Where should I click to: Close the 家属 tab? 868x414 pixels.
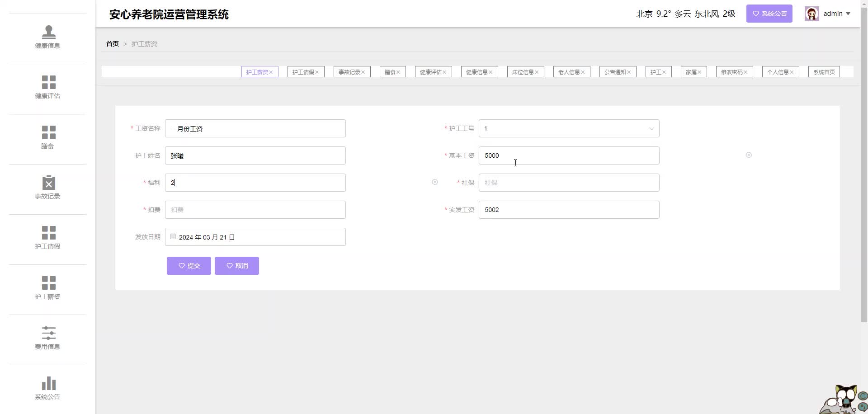pyautogui.click(x=699, y=72)
